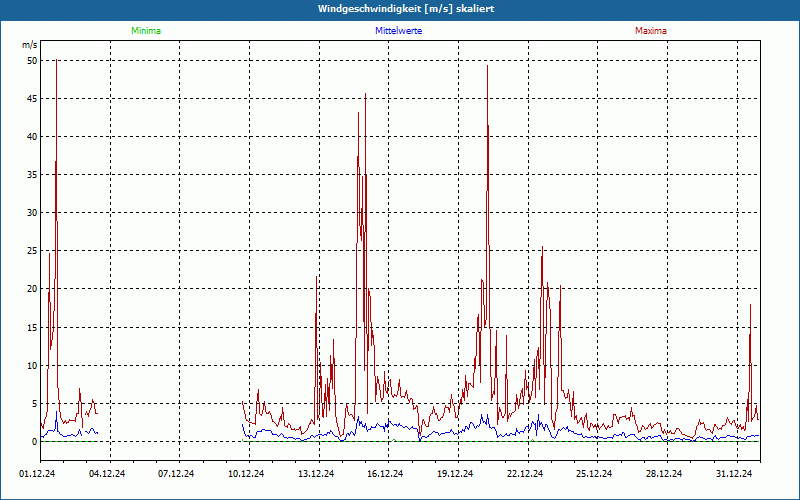Click the 20 y-axis value
This screenshot has width=800, height=500.
pyautogui.click(x=32, y=289)
